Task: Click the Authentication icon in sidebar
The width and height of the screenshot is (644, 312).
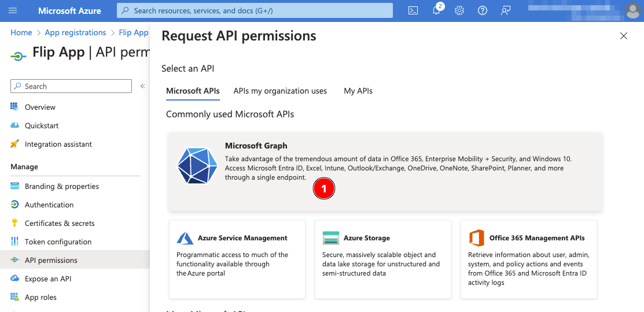Action: 14,205
